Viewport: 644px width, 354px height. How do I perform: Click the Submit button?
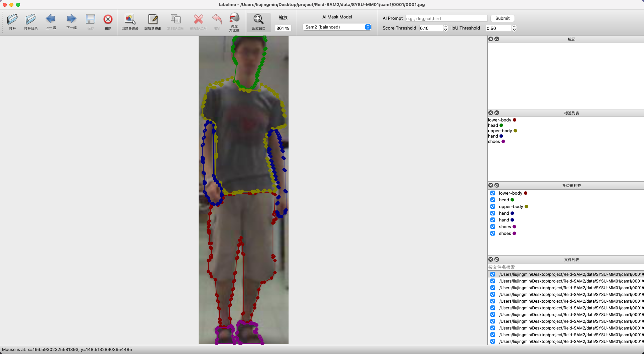pyautogui.click(x=502, y=18)
